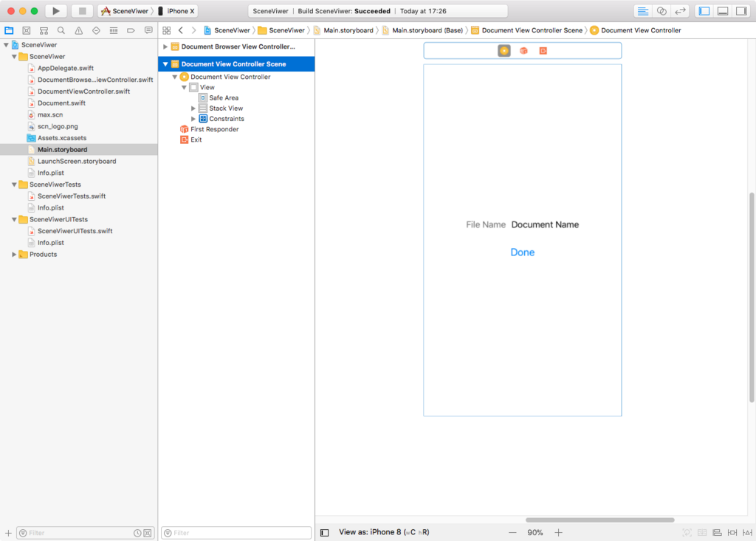Switch to the Assistant editor
The height and width of the screenshot is (541, 756).
tap(661, 10)
